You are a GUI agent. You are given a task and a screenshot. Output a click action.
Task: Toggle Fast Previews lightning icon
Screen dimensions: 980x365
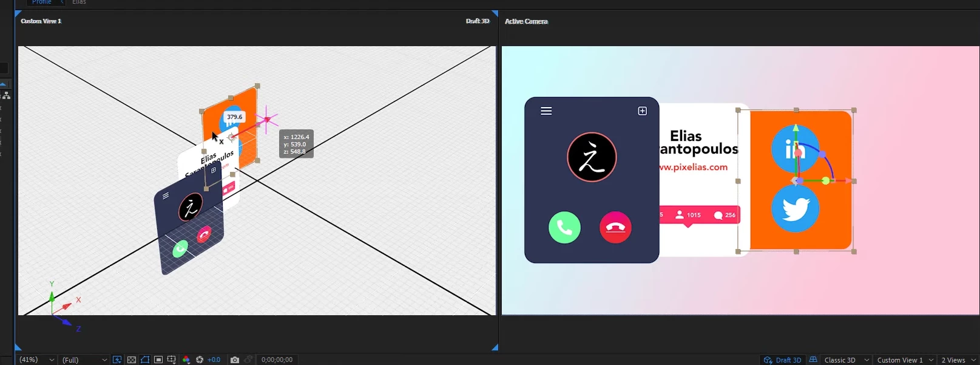[x=117, y=360]
